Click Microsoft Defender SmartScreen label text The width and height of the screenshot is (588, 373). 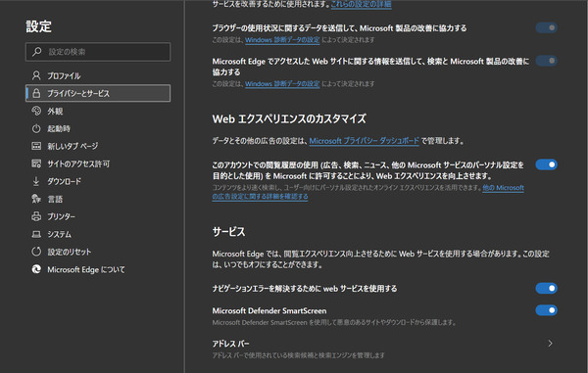coord(269,310)
